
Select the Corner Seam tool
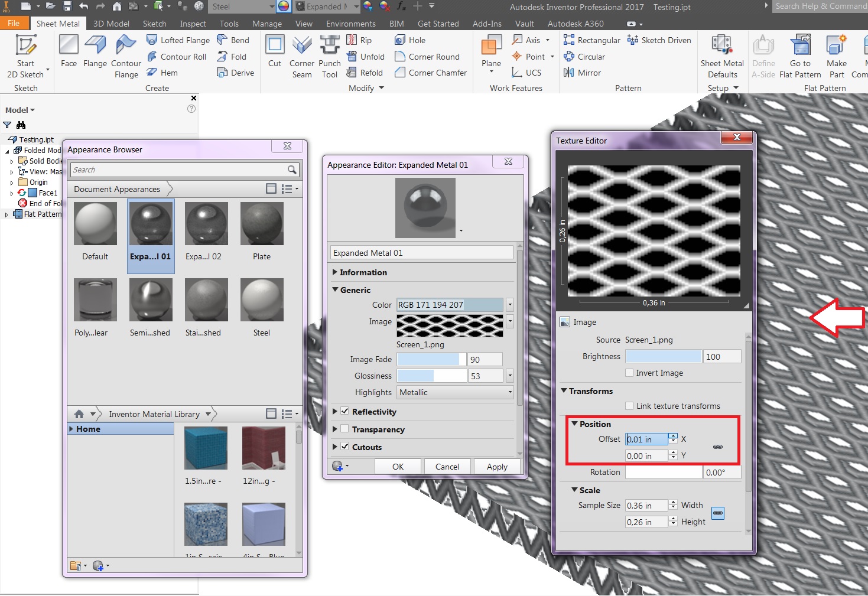point(301,56)
